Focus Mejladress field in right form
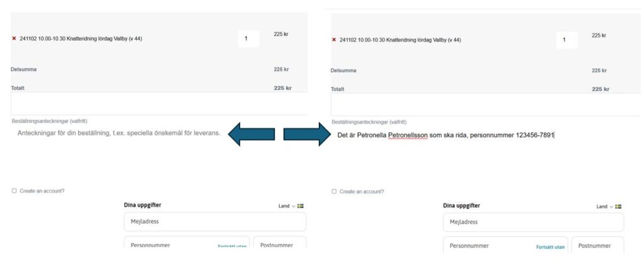The height and width of the screenshot is (277, 644). click(533, 222)
